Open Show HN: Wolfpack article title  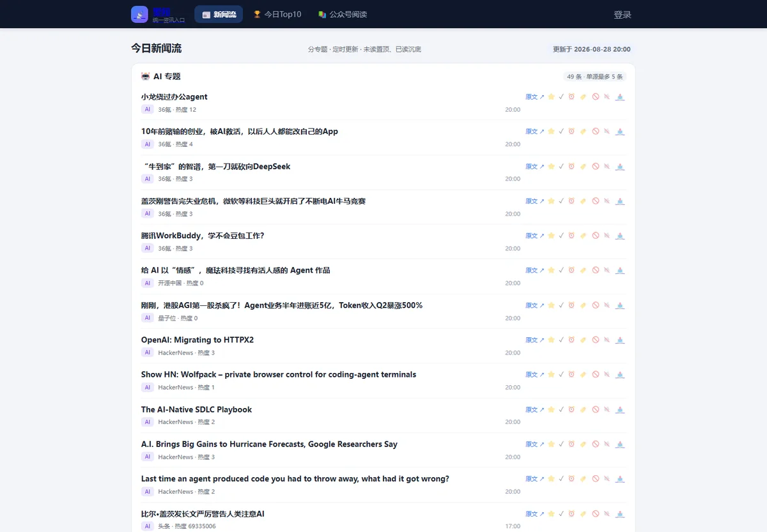[x=279, y=374]
